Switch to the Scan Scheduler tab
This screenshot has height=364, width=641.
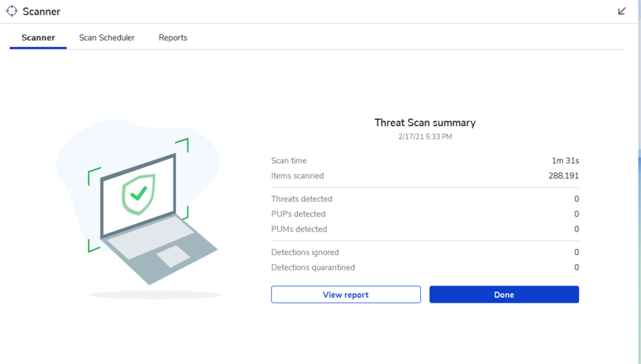point(107,38)
